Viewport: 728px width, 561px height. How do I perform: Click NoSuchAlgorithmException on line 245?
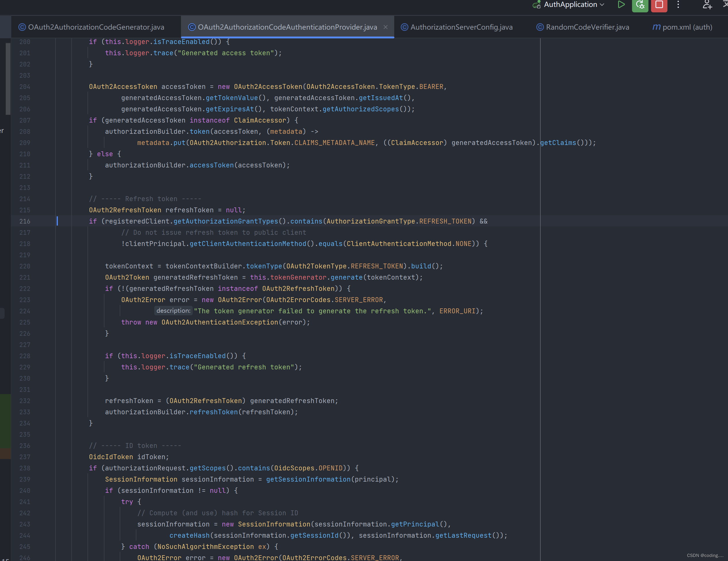(x=205, y=547)
